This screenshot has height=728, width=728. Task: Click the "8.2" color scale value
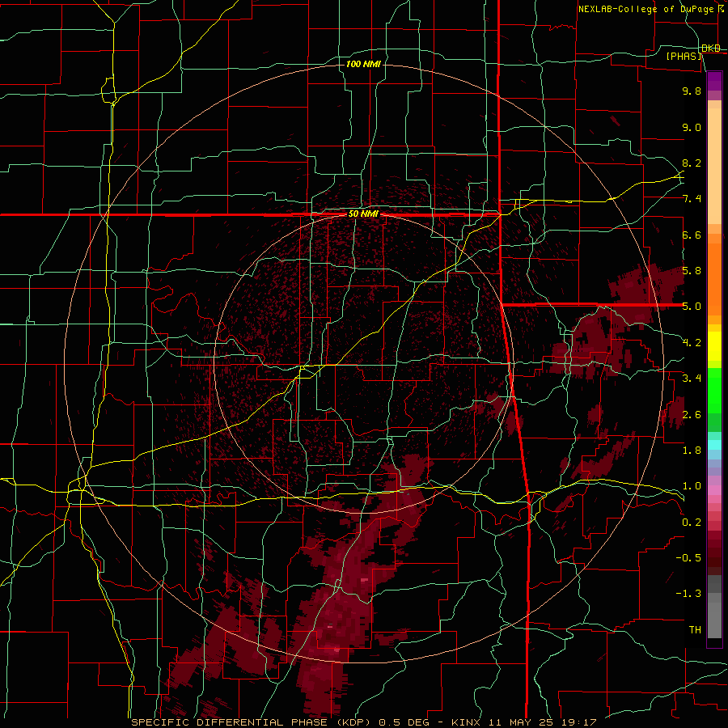click(692, 163)
